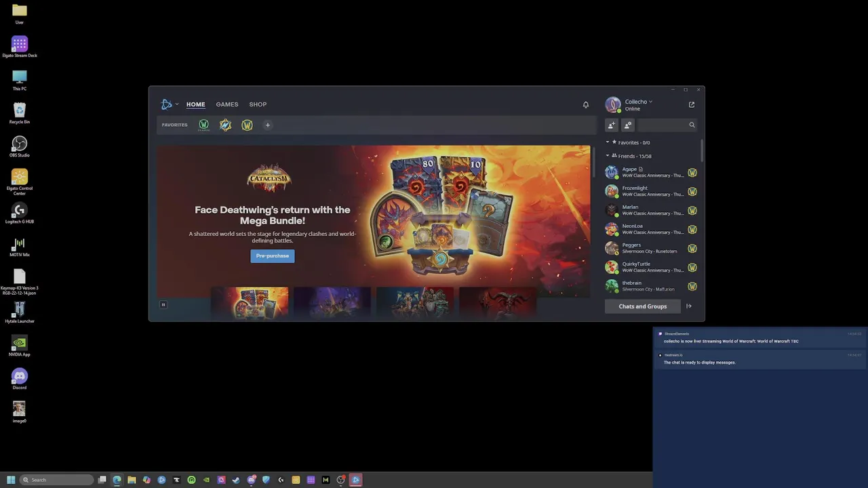Click WoW game icon beside Marlan
The image size is (868, 488).
click(692, 211)
